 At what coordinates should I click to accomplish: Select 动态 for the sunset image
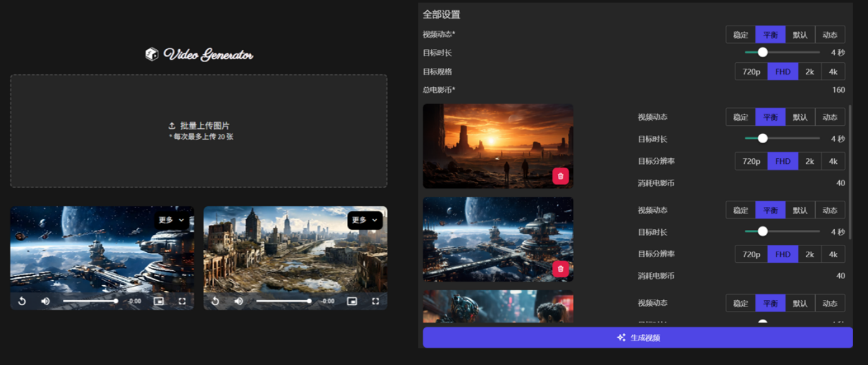click(830, 117)
